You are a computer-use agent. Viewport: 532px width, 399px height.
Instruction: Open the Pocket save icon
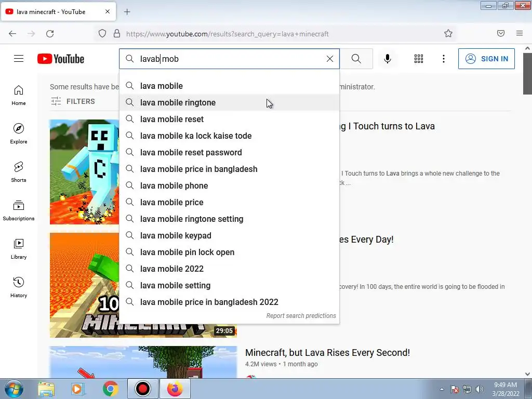501,34
